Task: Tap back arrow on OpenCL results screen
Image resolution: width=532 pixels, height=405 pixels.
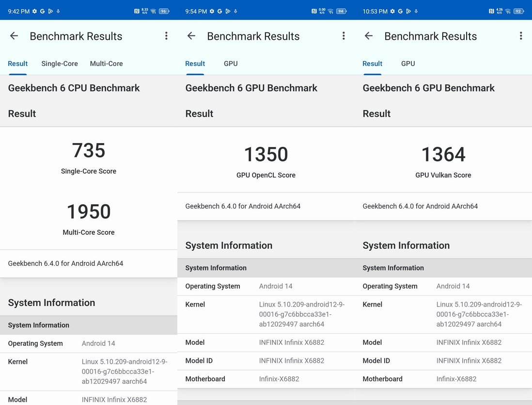Action: pos(191,36)
